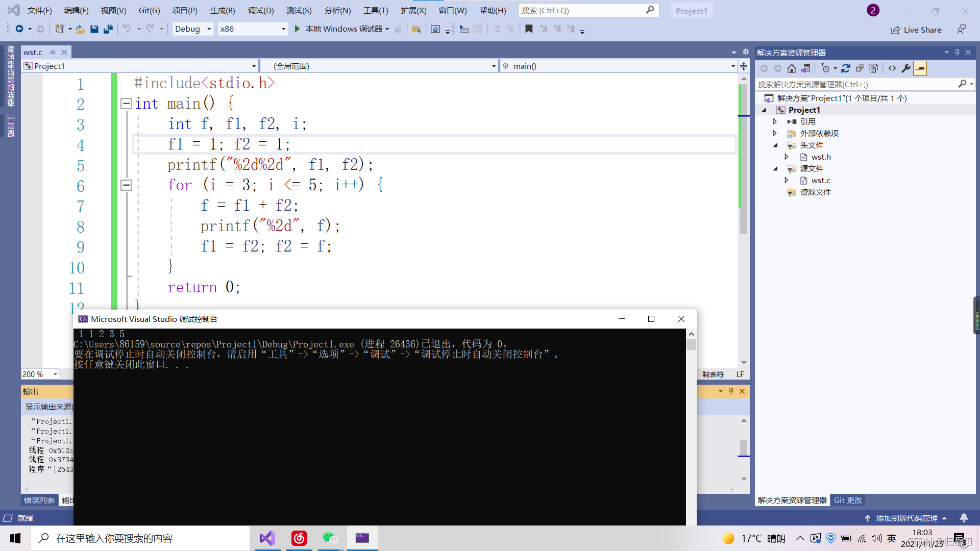The height and width of the screenshot is (551, 980).
Task: Open WeChat from the taskbar
Action: [x=330, y=538]
